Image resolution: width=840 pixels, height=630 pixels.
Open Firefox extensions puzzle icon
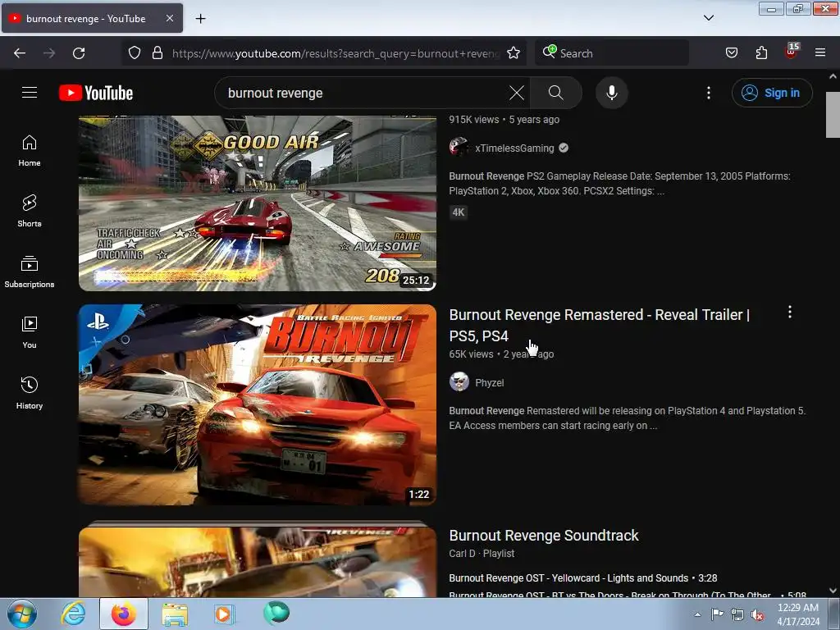761,53
